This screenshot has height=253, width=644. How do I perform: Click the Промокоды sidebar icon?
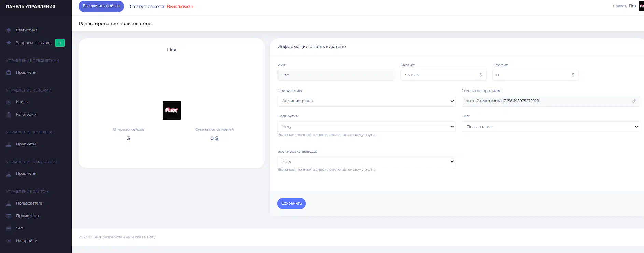9,216
